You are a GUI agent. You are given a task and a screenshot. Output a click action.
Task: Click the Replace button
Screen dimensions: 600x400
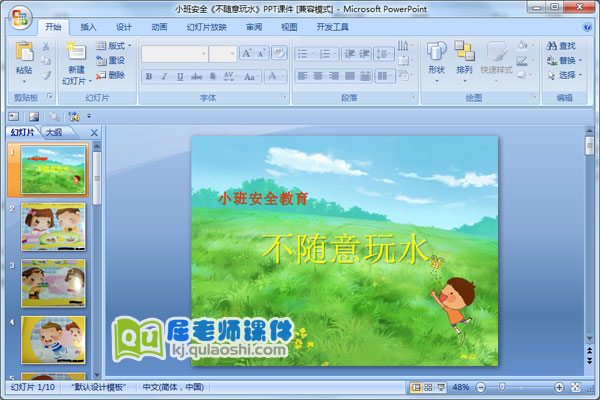point(564,60)
